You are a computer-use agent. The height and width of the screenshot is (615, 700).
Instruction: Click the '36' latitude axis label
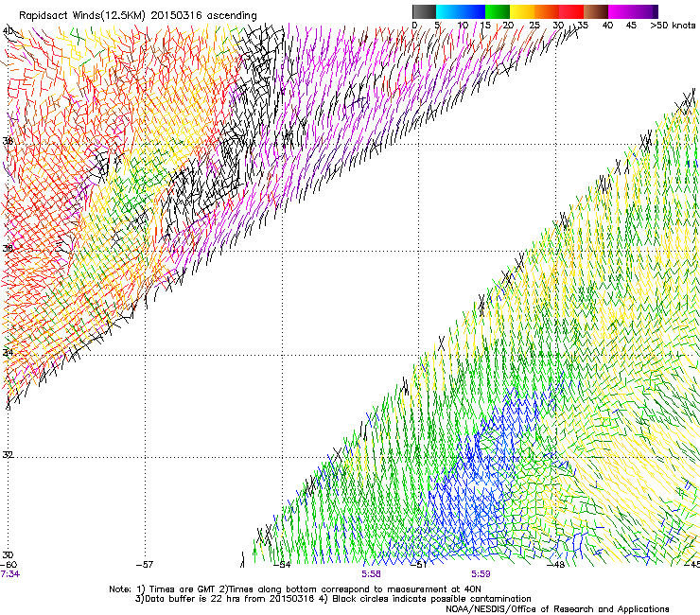pos(8,248)
